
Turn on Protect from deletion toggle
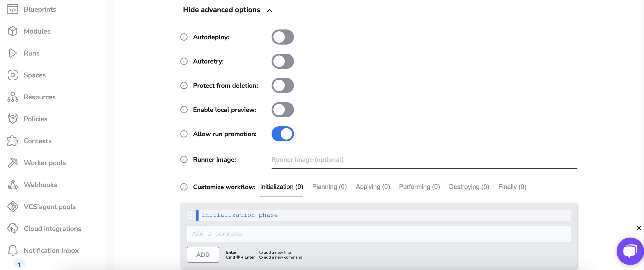click(283, 86)
